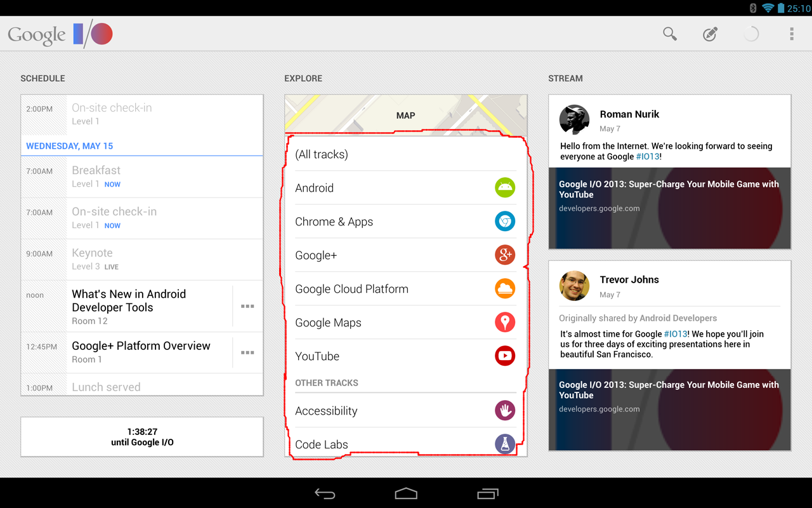Screen dimensions: 812x508
Task: Open the Keynote session
Action: [142, 259]
